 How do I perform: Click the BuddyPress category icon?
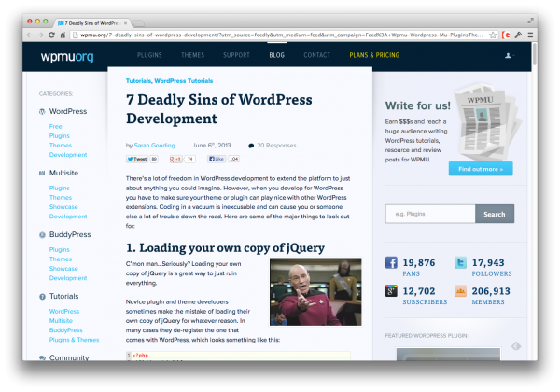42,235
